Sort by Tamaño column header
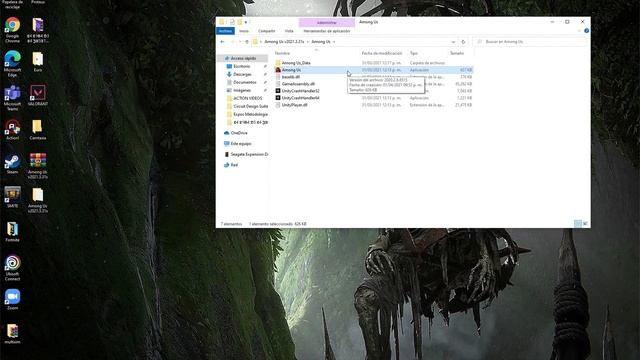Screen dimensions: 640x360 (457, 53)
